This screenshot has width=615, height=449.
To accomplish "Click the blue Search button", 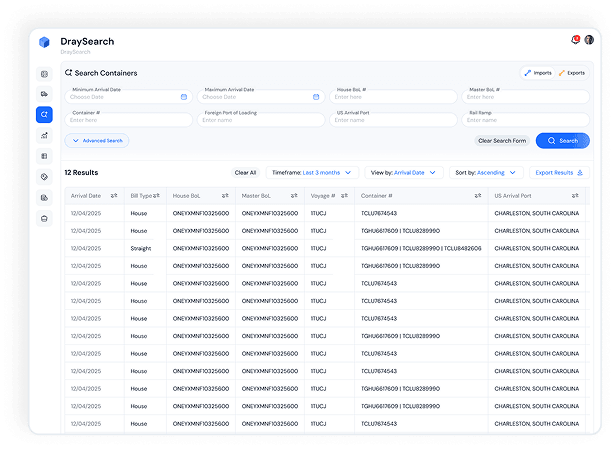I will (562, 141).
